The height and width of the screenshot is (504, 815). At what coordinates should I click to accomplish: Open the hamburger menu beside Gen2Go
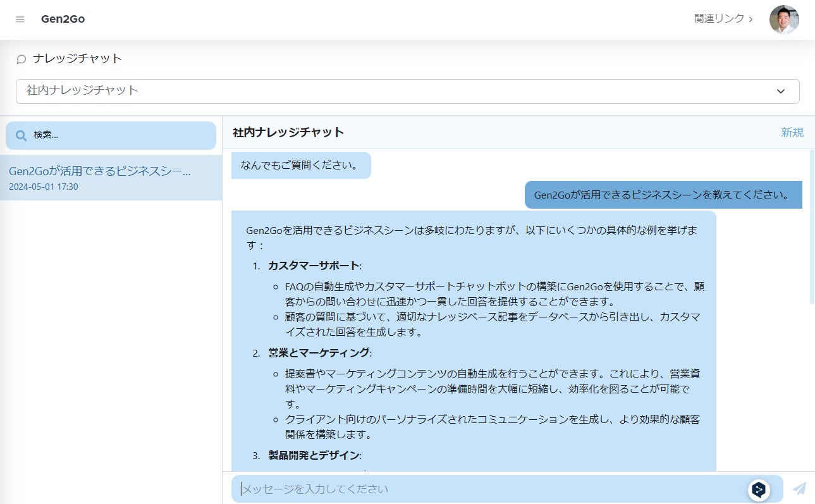pos(20,20)
